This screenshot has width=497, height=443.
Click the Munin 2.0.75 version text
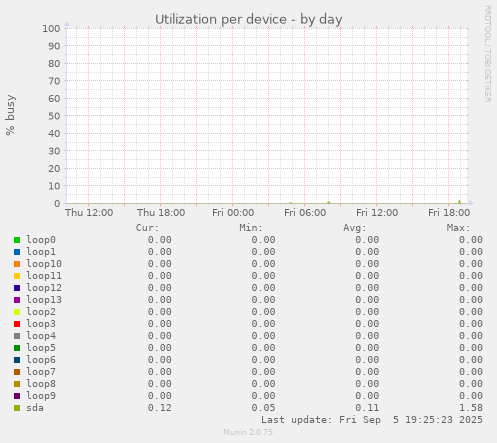[248, 432]
